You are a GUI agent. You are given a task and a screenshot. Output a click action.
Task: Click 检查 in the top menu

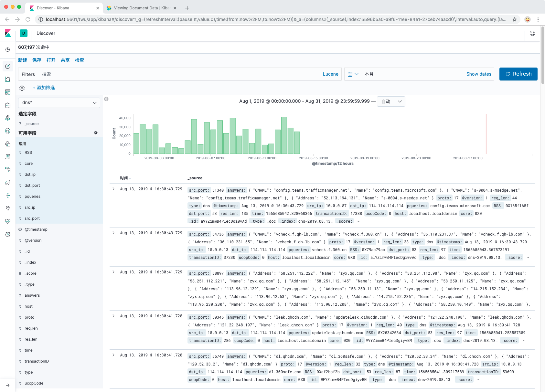(80, 60)
